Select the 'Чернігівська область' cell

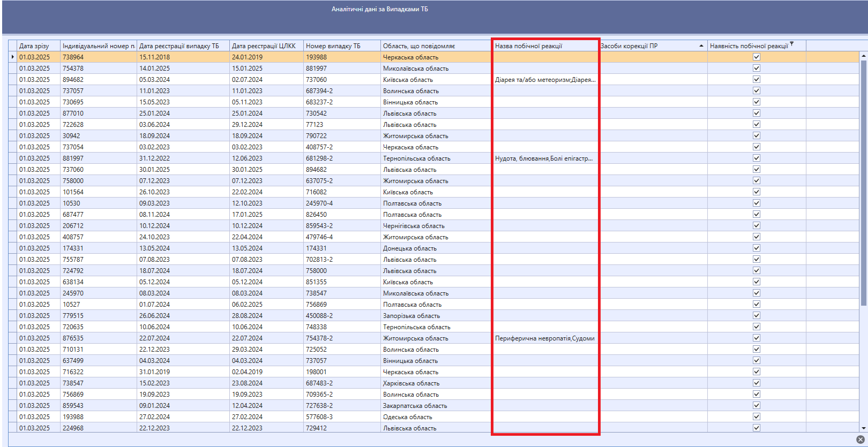coord(436,225)
